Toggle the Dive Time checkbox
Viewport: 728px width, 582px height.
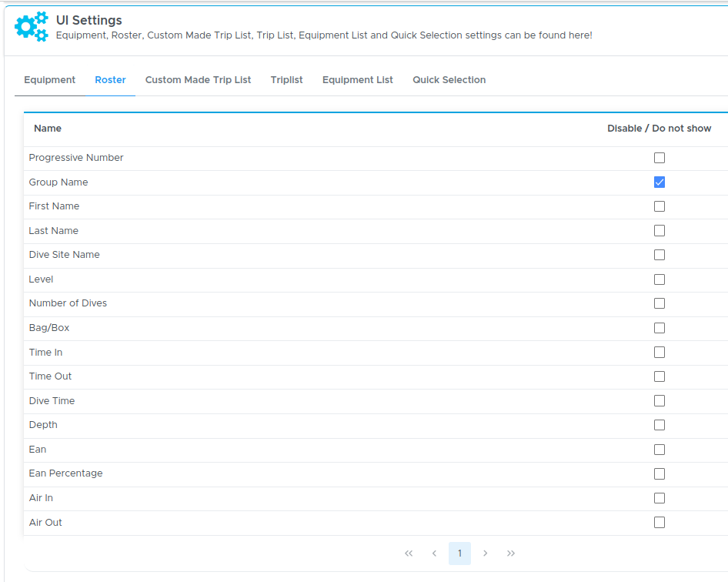coord(660,401)
